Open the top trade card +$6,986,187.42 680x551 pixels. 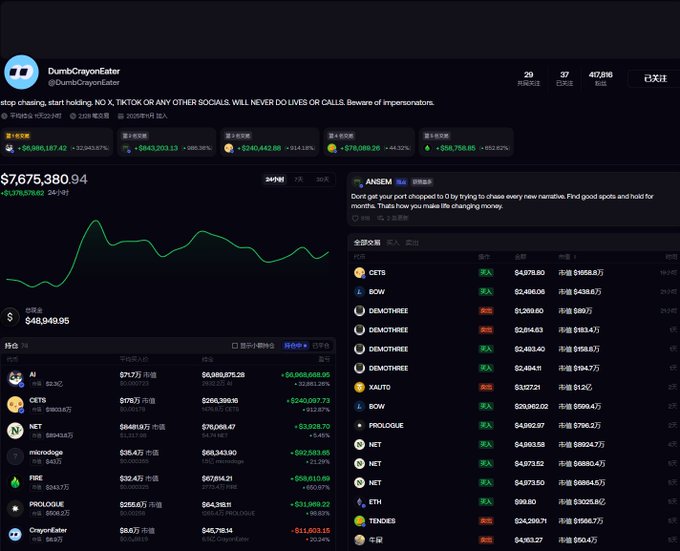pos(57,142)
